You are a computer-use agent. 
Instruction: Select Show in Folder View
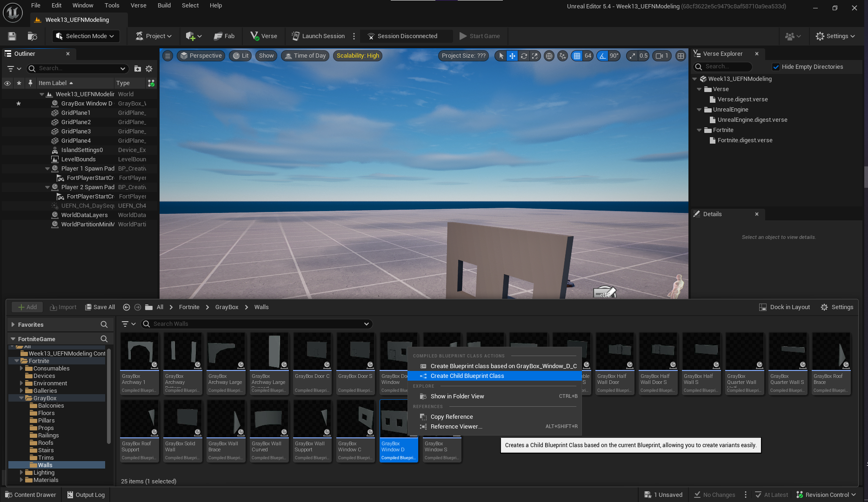pyautogui.click(x=495, y=396)
